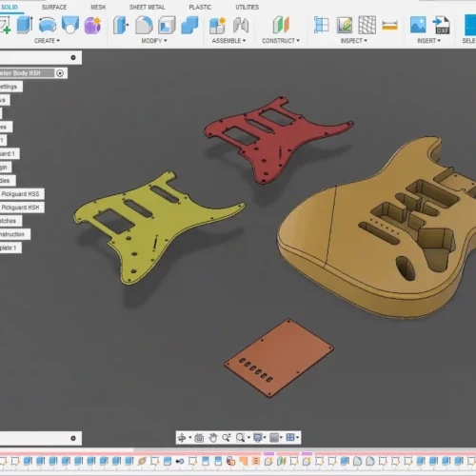Select the Hole tool
The height and width of the screenshot is (476, 476).
70,25
